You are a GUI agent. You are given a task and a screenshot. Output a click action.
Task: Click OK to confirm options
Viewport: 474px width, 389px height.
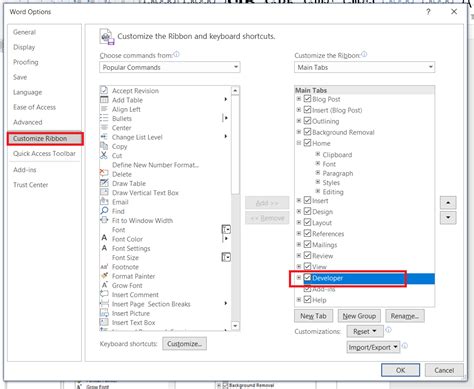point(400,370)
